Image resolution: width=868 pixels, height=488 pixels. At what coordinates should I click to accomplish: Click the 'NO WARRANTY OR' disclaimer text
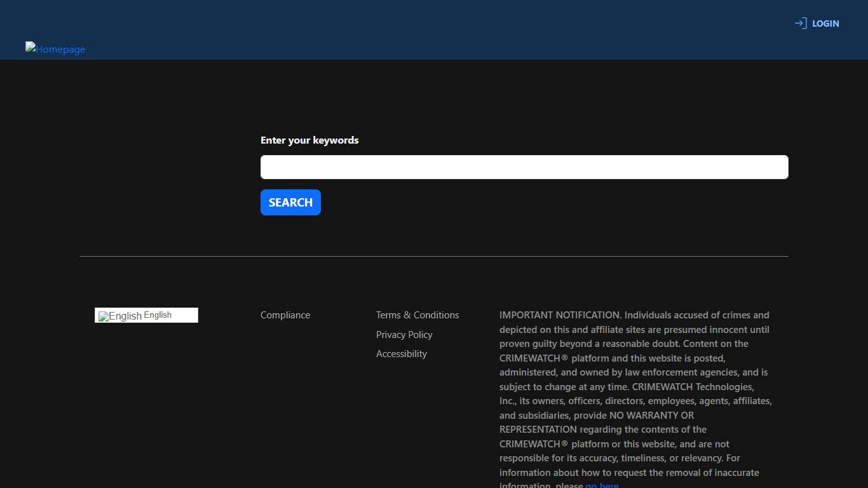pos(651,416)
